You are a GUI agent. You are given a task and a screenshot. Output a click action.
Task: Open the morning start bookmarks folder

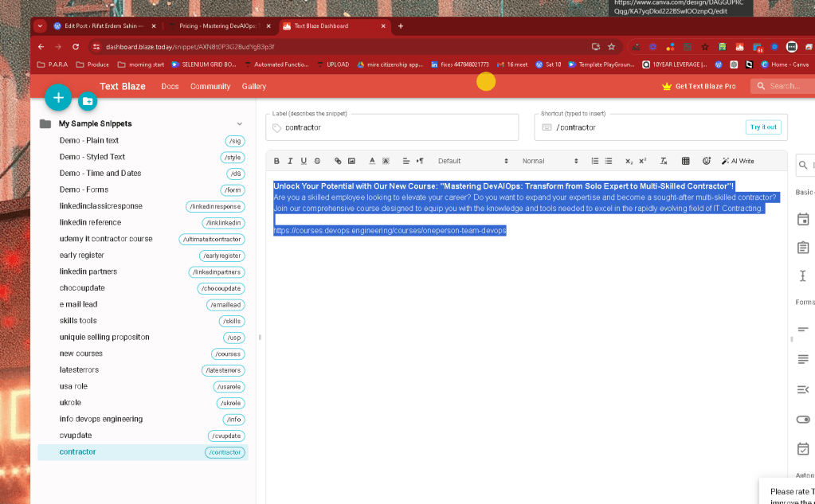pyautogui.click(x=141, y=64)
